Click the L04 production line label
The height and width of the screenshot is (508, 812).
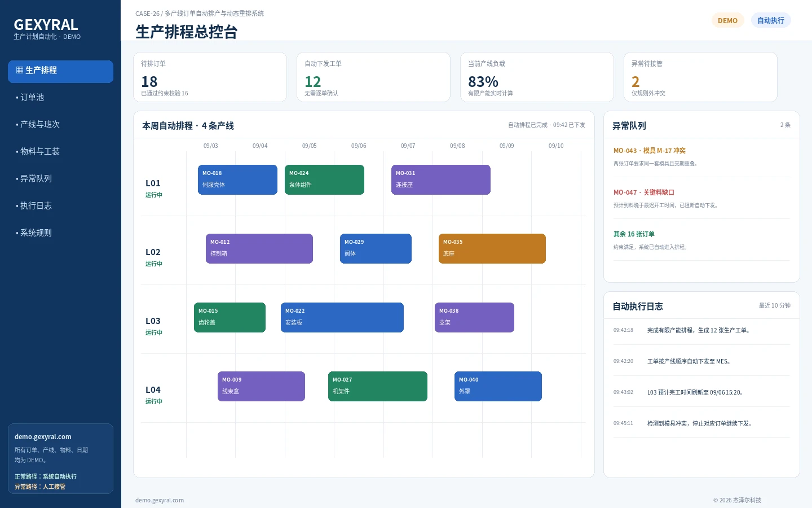(153, 390)
